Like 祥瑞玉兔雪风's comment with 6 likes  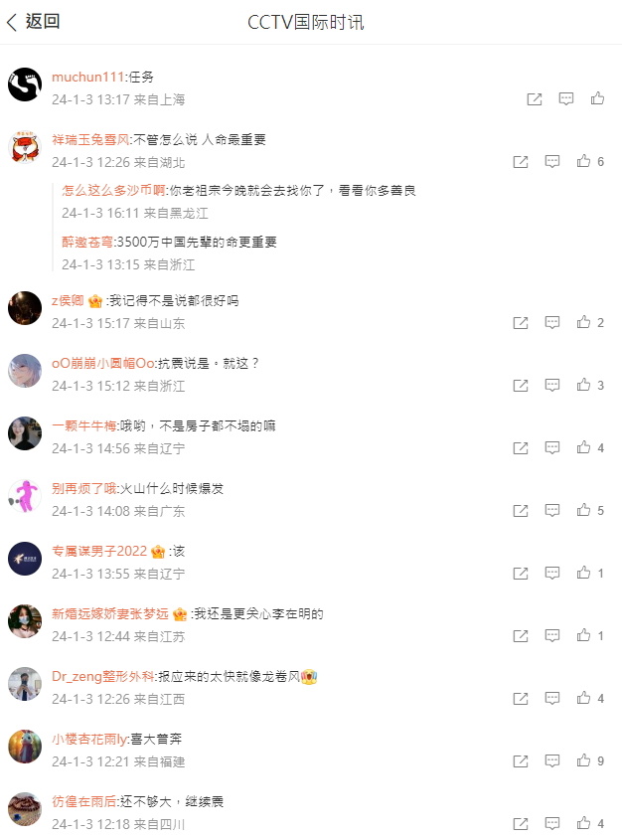coord(583,161)
